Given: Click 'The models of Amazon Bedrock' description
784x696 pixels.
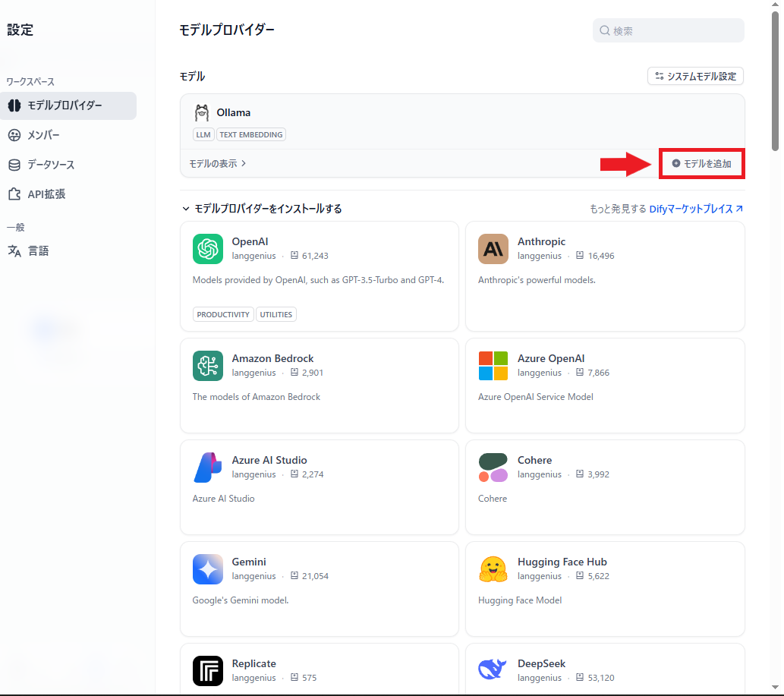Looking at the screenshot, I should (x=257, y=397).
